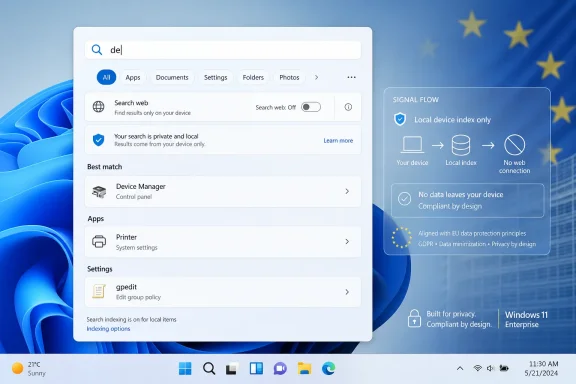Screen dimensions: 576x384
Task: Click the blue shield privacy icon in search panel
Action: coord(98,140)
